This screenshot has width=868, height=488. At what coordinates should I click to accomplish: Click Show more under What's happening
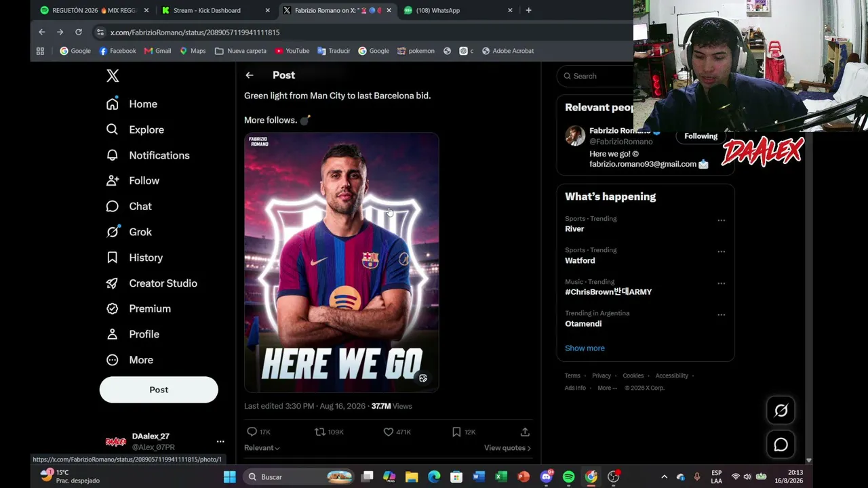pos(585,348)
